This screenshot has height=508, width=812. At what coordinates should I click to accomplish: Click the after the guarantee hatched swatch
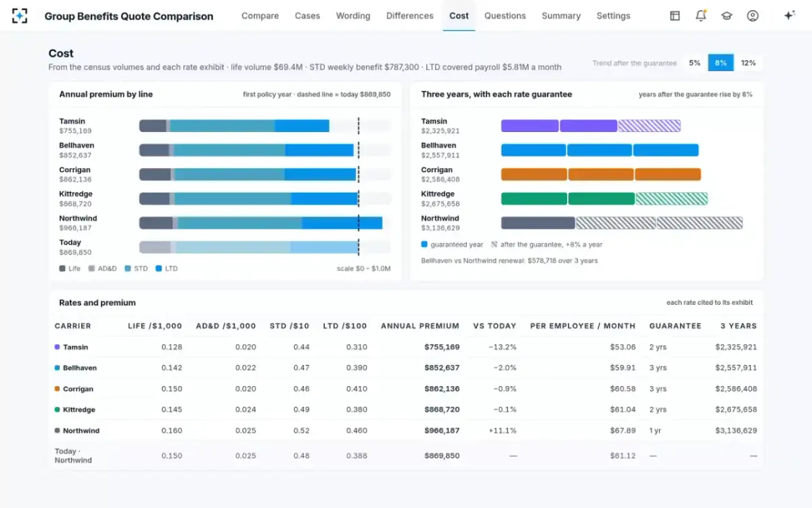point(494,245)
